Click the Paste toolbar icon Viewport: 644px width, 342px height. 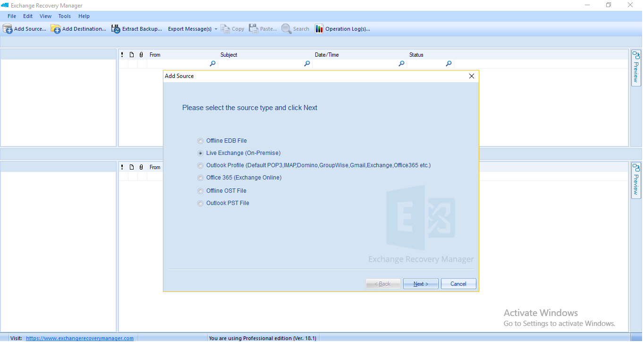coord(254,29)
